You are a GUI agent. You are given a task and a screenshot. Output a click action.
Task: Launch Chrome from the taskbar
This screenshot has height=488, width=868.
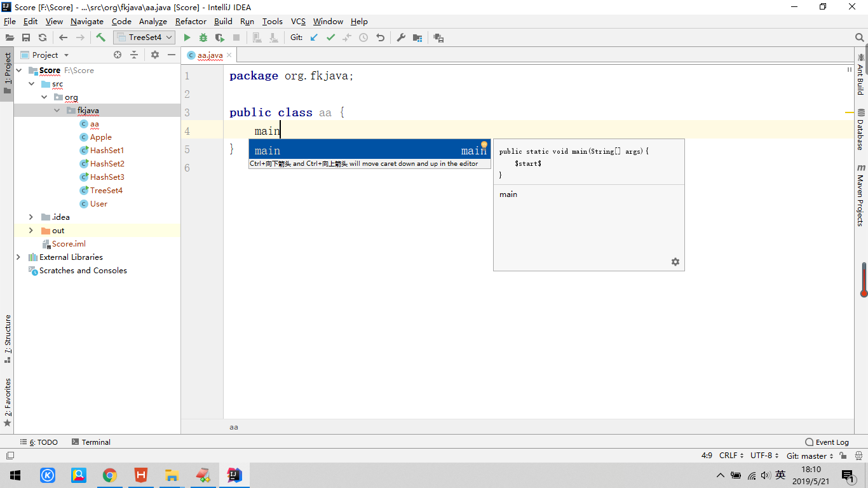click(110, 475)
